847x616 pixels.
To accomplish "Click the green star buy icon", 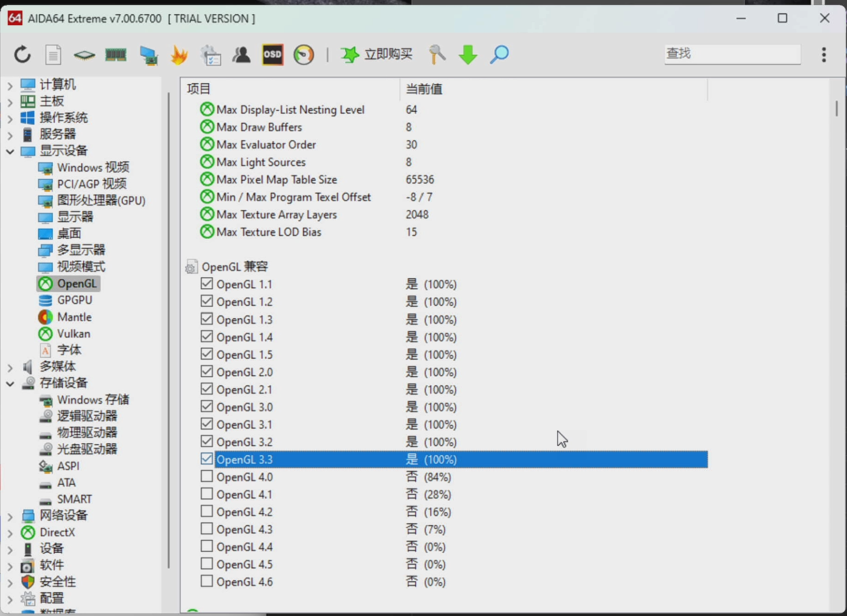I will pyautogui.click(x=350, y=55).
